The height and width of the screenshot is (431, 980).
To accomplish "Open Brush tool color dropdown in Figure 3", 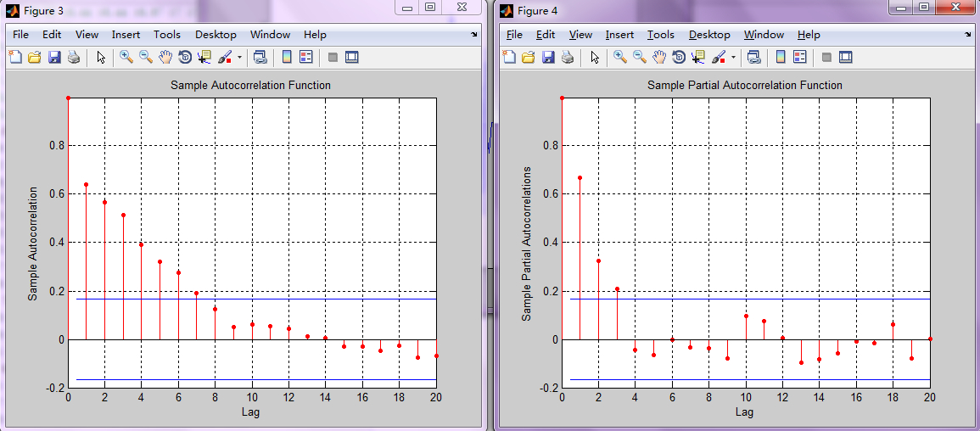I will (240, 58).
